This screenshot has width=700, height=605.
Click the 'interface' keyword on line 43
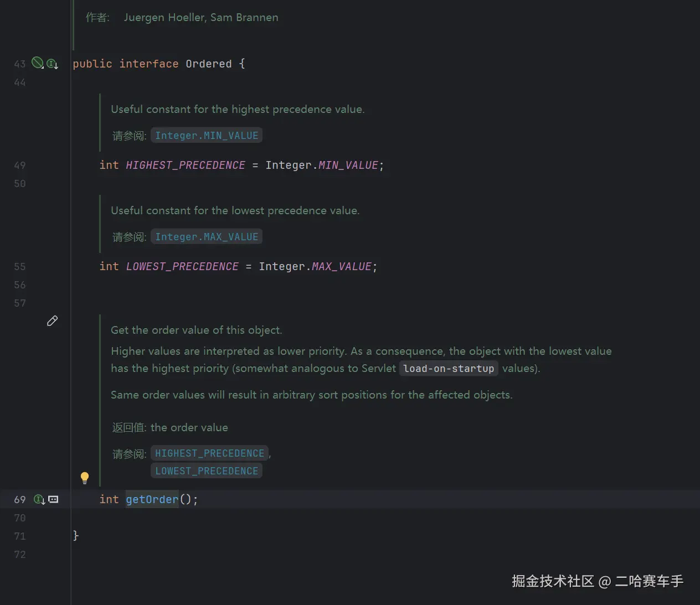(x=149, y=64)
